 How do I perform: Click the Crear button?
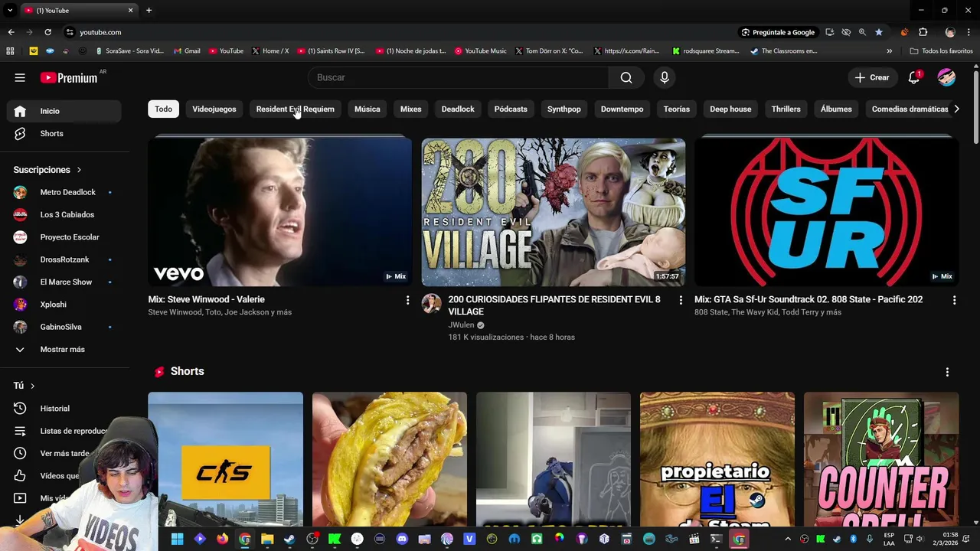(872, 77)
